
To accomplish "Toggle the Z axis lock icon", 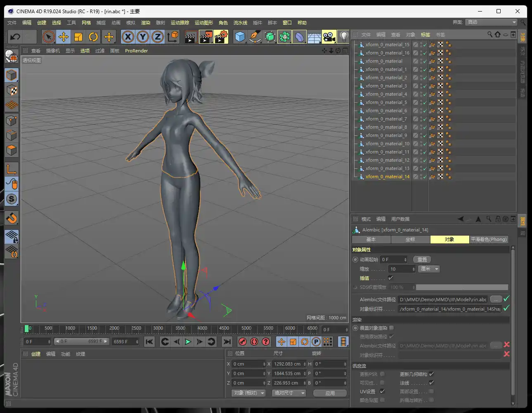I will 158,37.
